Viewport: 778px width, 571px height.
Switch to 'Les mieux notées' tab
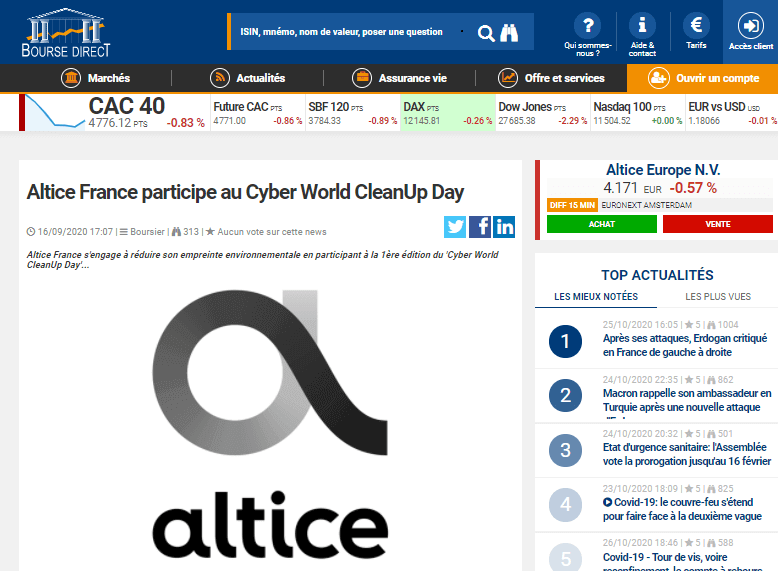pyautogui.click(x=596, y=297)
